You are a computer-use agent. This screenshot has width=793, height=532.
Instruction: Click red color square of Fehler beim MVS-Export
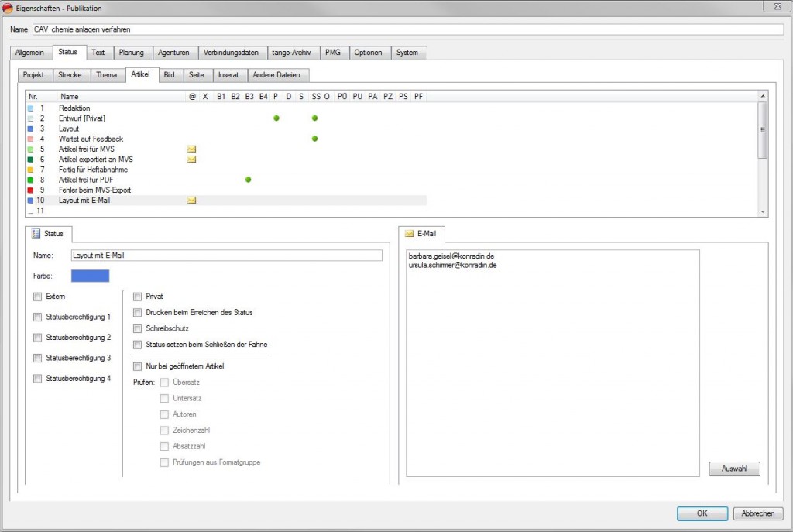click(30, 190)
